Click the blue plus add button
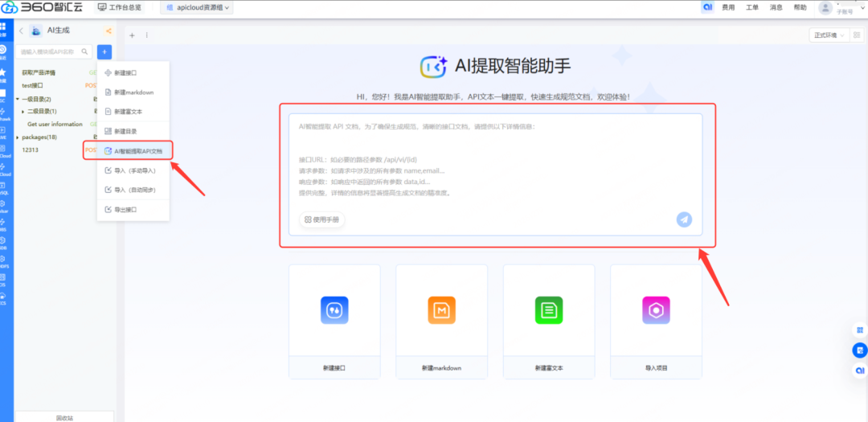This screenshot has height=422, width=868. [104, 51]
